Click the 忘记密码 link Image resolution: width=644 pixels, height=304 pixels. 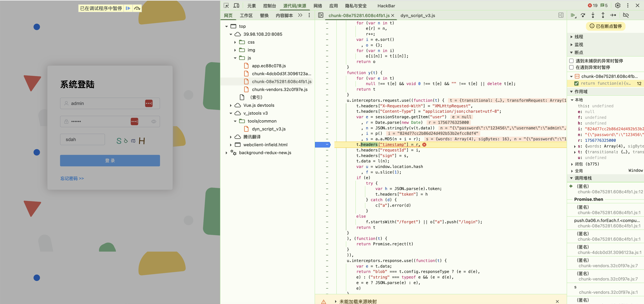72,178
